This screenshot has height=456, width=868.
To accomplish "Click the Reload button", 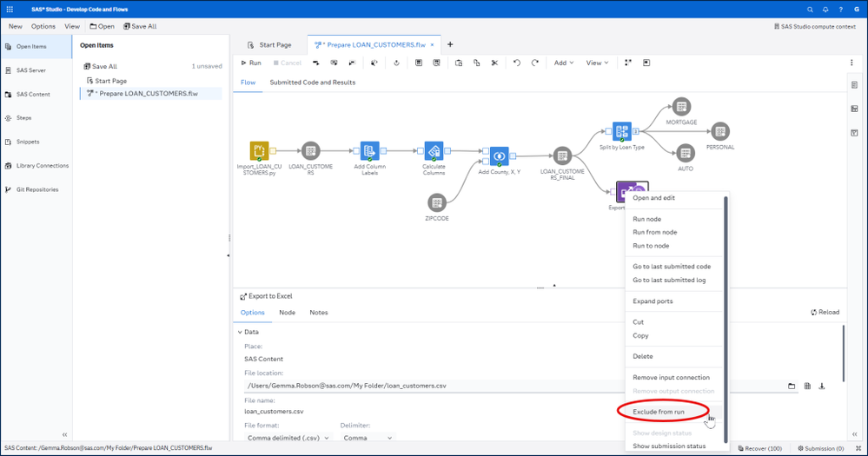I will click(x=825, y=312).
